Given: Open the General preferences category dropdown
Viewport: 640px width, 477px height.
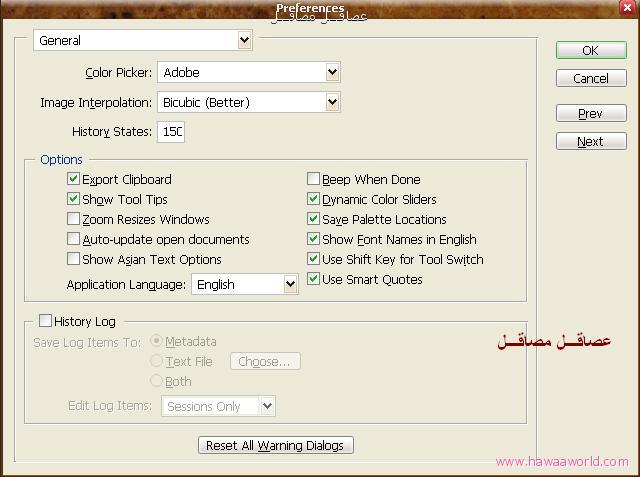Looking at the screenshot, I should [x=143, y=40].
